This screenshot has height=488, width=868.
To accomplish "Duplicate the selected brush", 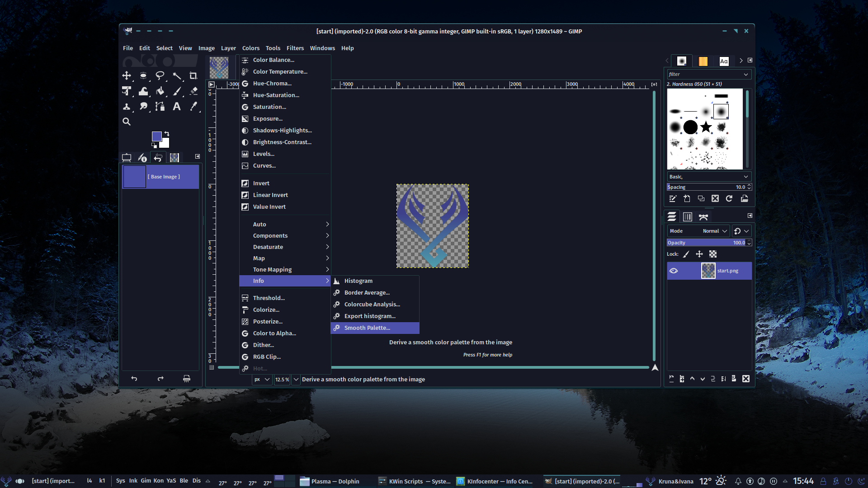I will (x=701, y=199).
